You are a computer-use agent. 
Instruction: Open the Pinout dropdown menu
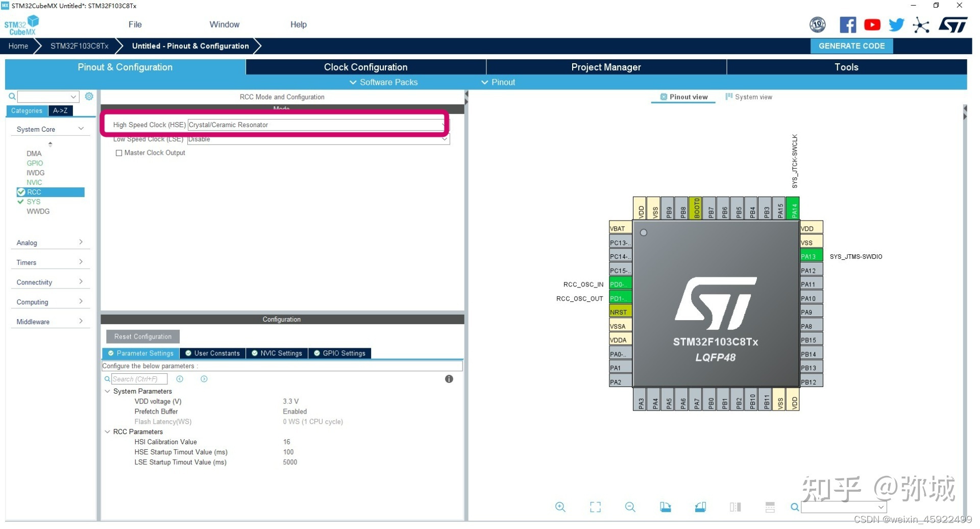(498, 82)
